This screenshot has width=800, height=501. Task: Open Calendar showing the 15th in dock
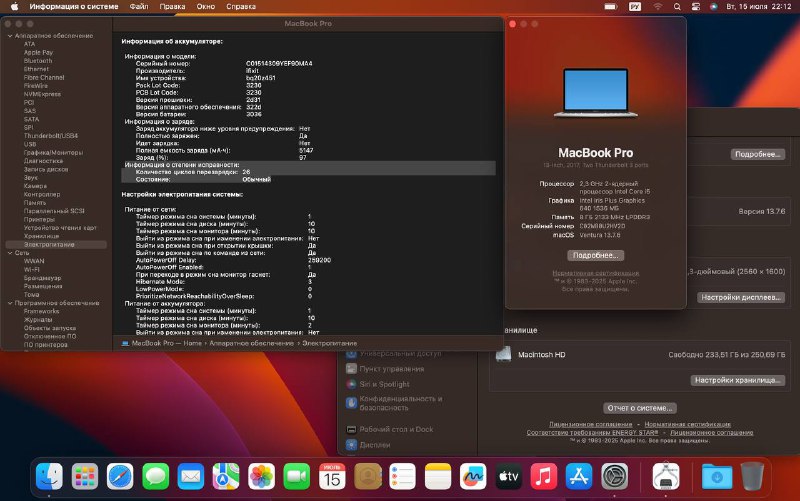point(332,476)
